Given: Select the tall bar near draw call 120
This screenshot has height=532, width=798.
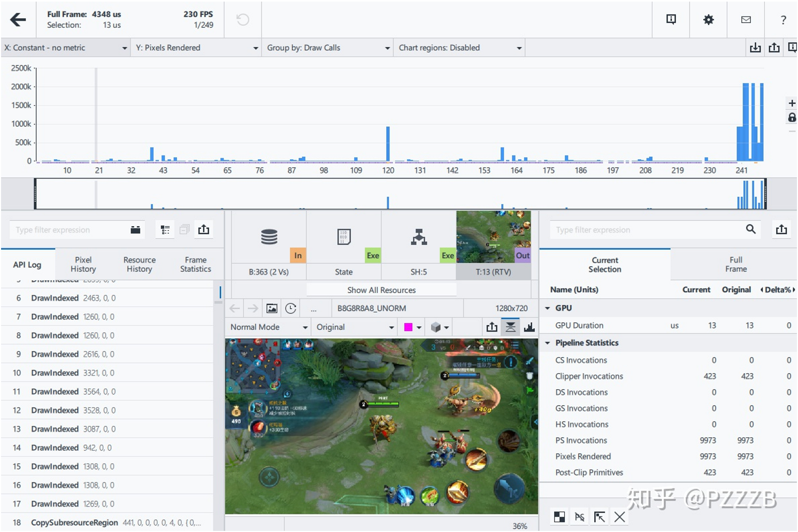Looking at the screenshot, I should click(x=388, y=144).
